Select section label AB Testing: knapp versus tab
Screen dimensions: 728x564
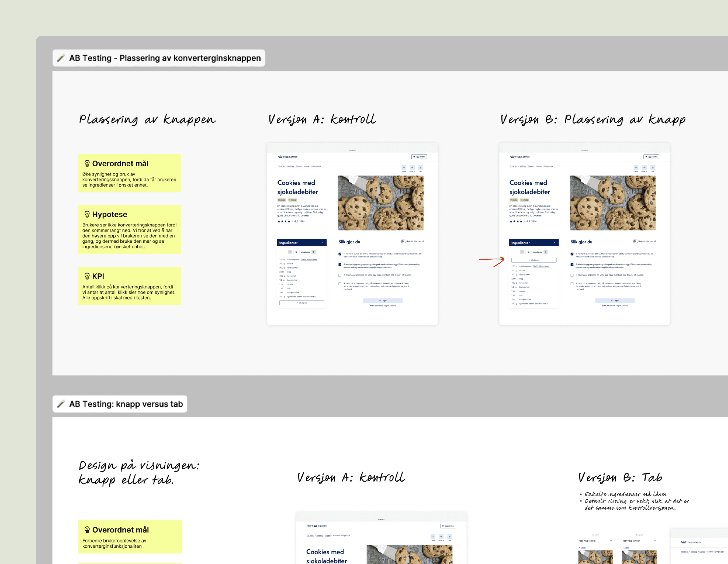pyautogui.click(x=120, y=404)
